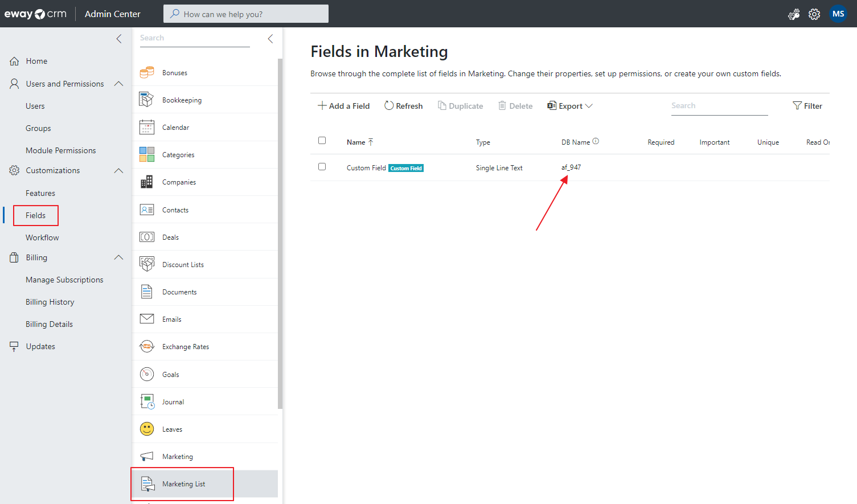Click the eWay-CRM logo
857x504 pixels.
coord(35,14)
